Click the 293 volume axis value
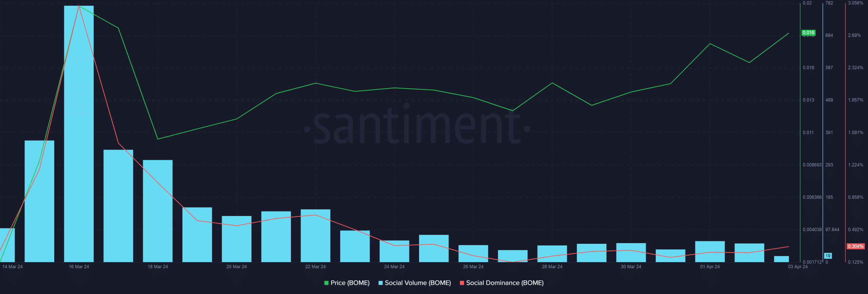 coord(829,165)
